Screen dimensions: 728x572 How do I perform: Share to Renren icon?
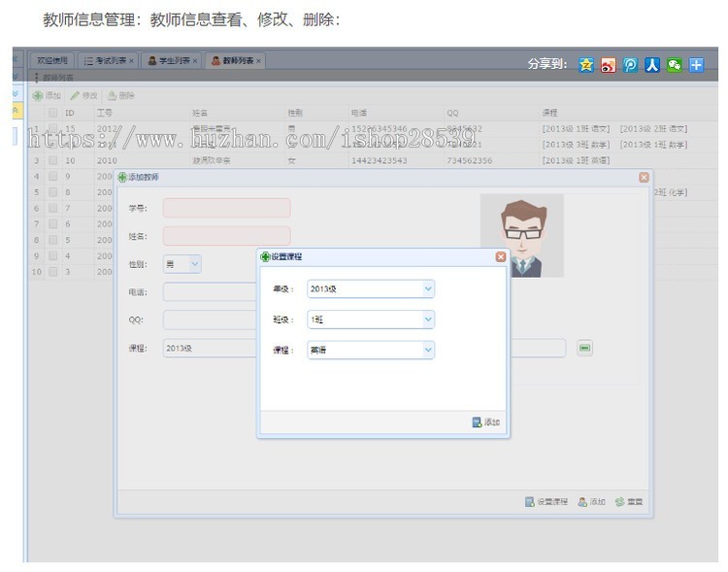point(652,65)
